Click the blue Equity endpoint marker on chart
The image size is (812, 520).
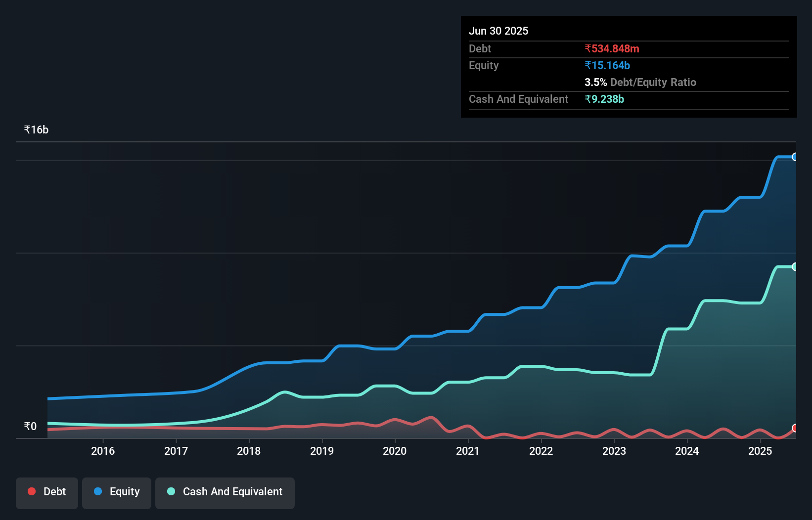tap(795, 157)
